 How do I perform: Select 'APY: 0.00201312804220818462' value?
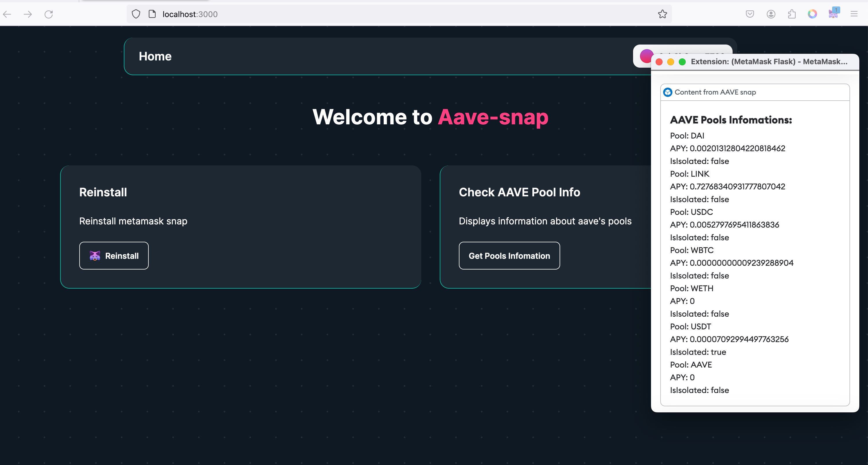pyautogui.click(x=727, y=148)
